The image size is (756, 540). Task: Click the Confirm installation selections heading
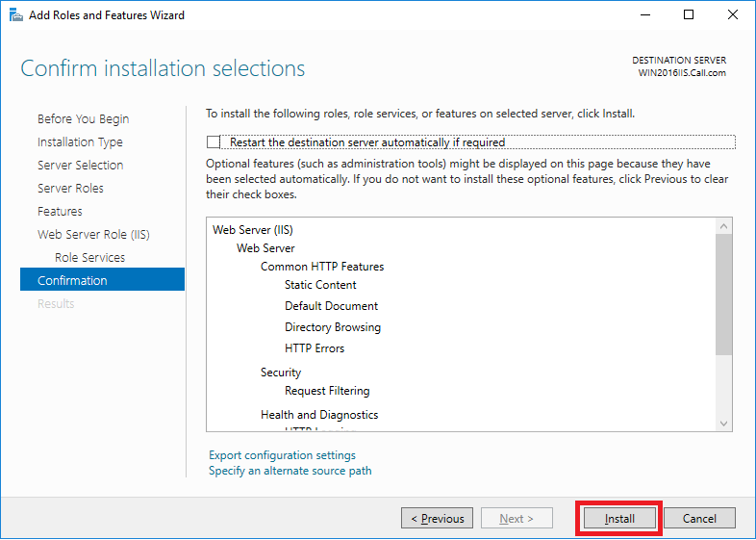163,68
